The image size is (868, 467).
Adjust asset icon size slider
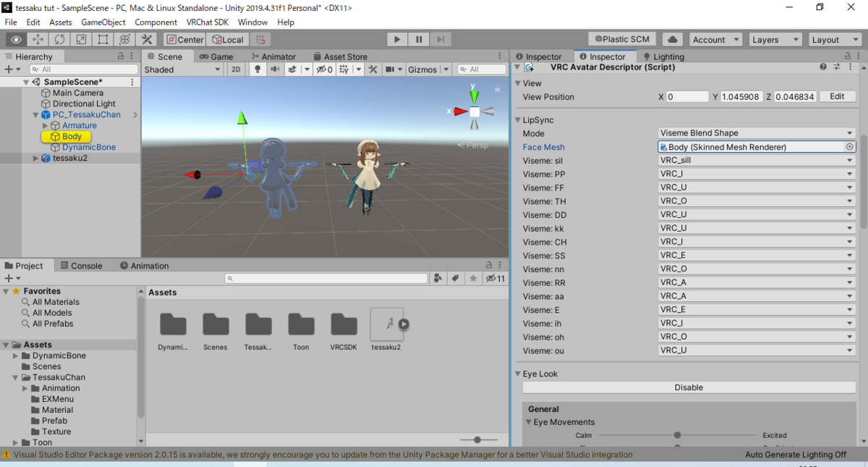[477, 439]
